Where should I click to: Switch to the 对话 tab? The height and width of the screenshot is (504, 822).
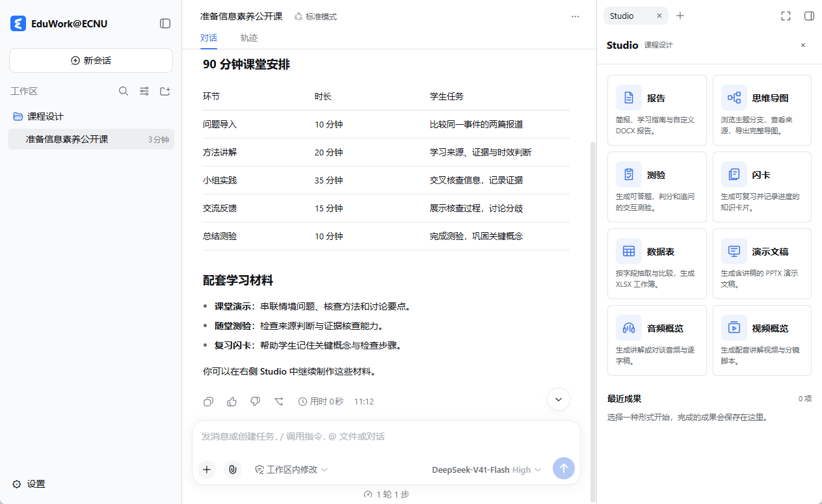209,38
